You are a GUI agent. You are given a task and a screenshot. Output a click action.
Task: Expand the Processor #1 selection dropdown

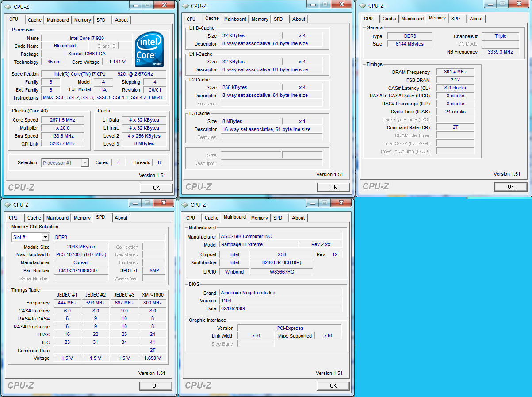[85, 163]
